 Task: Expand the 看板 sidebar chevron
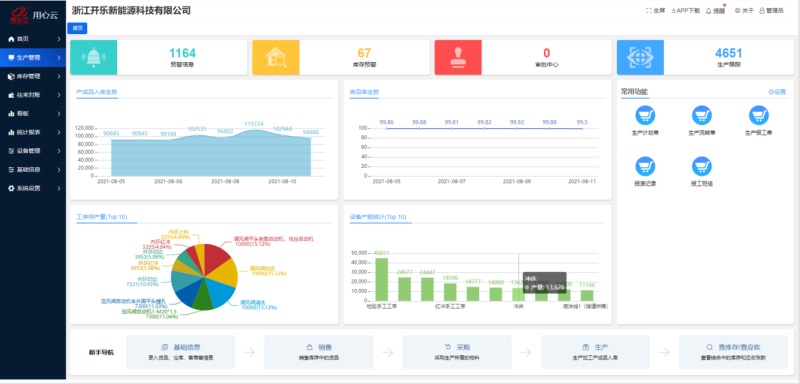point(59,114)
